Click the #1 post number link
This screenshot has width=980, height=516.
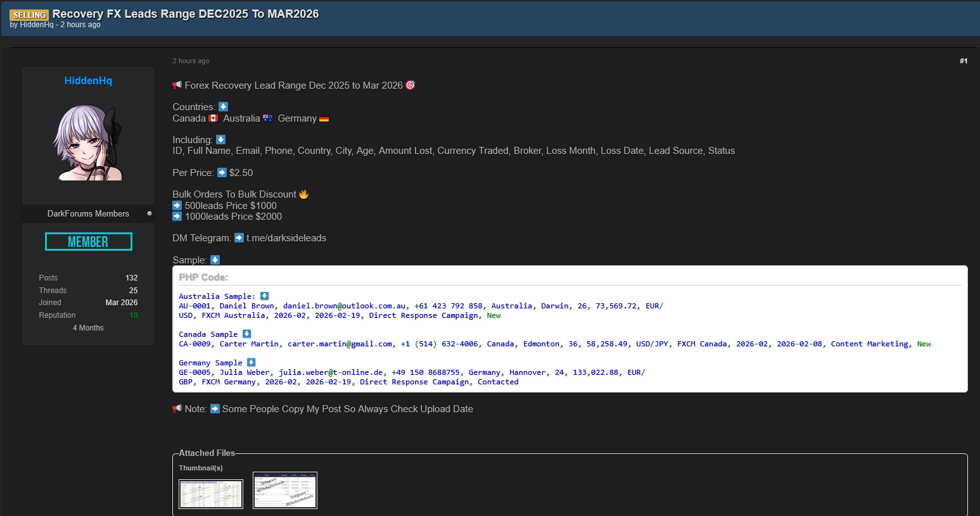tap(964, 61)
